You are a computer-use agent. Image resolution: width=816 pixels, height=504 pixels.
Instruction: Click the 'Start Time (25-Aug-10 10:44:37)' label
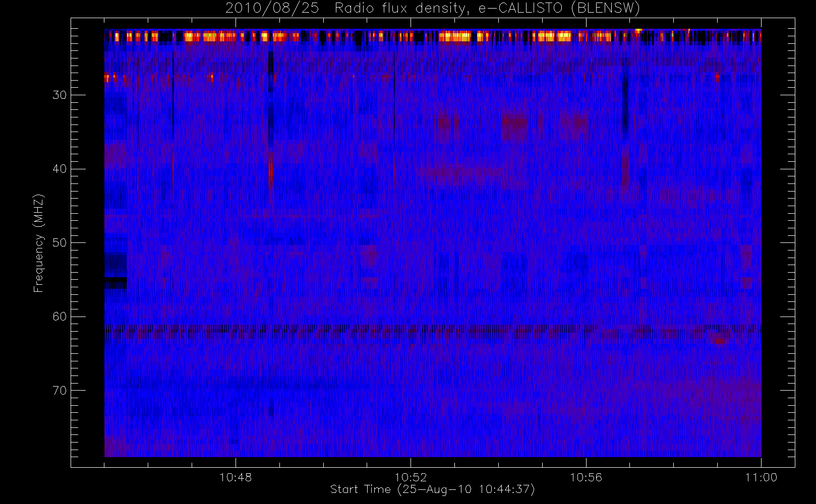[x=432, y=489]
